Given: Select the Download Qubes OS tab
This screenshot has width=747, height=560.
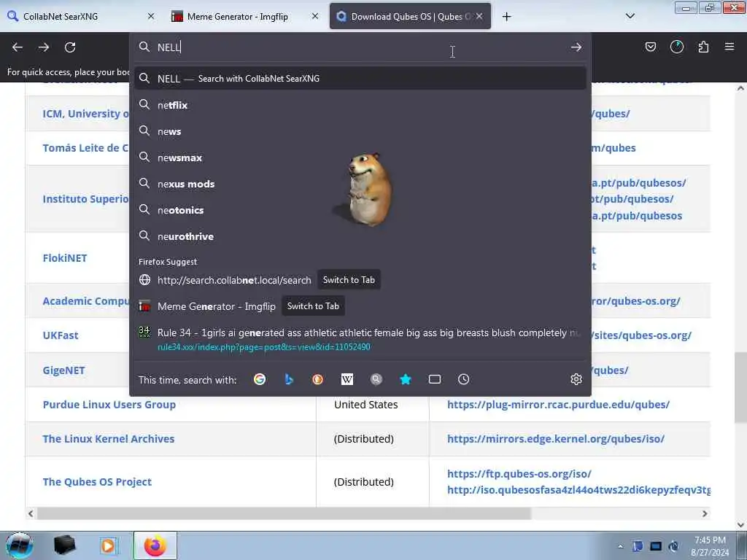Looking at the screenshot, I should click(x=410, y=16).
